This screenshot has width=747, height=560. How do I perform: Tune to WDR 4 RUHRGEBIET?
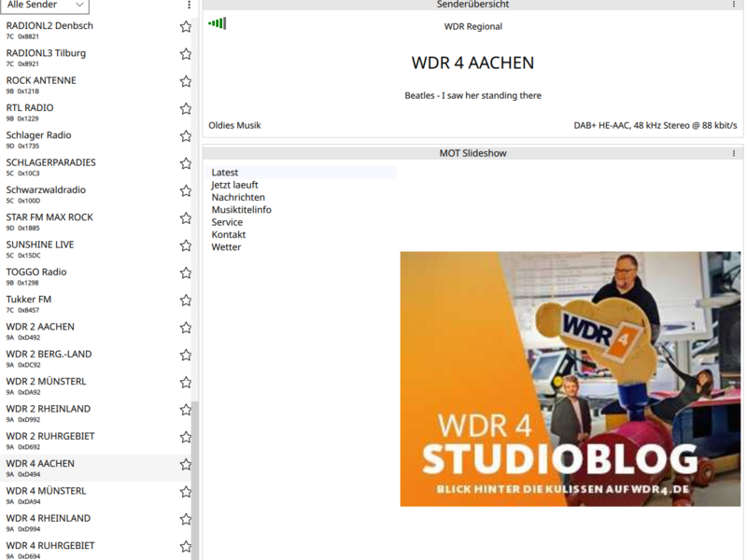coord(95,550)
